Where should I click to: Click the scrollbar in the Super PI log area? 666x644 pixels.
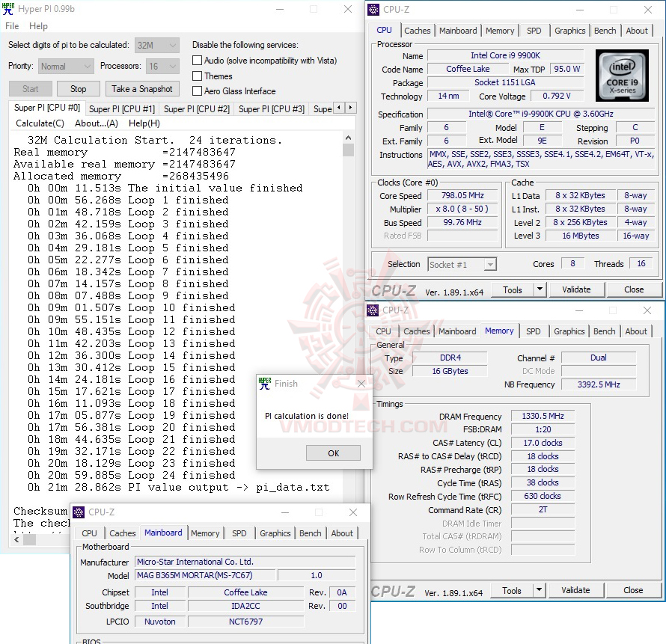pos(347,150)
